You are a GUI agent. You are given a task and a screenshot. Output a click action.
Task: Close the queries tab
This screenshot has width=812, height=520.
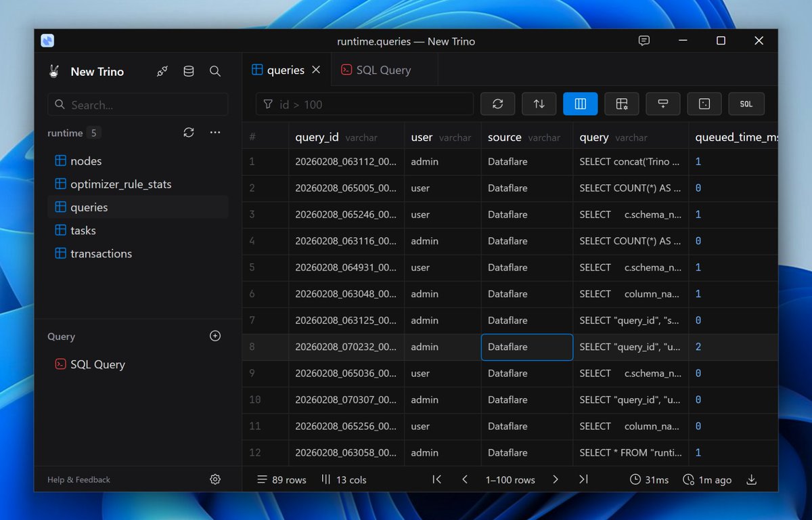click(x=316, y=70)
